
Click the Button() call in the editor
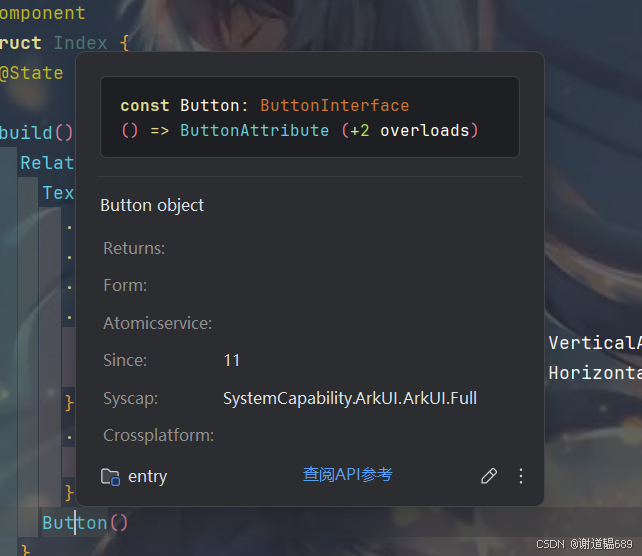click(84, 522)
